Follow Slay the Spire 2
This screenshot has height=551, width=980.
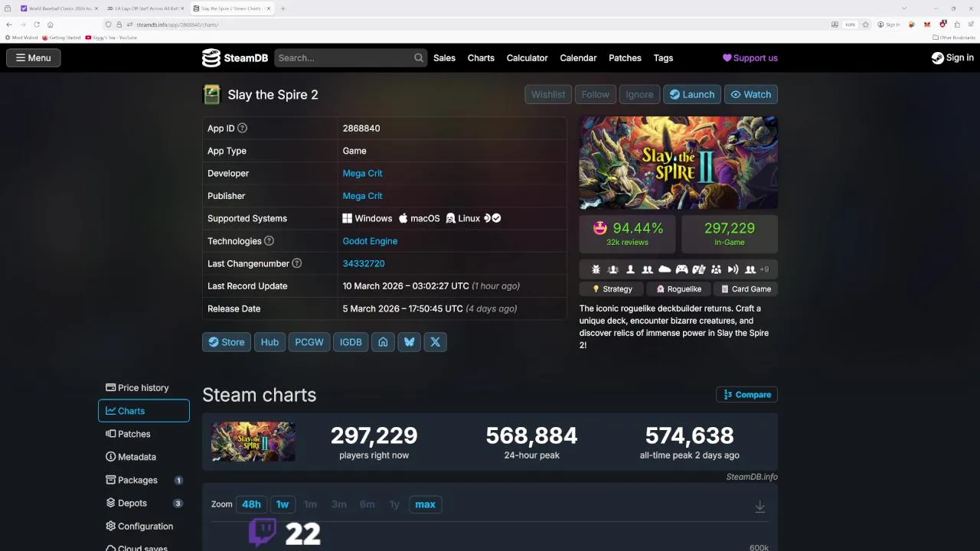point(596,95)
